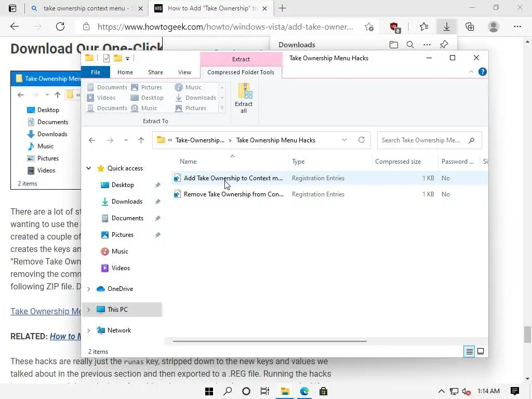Expand Extract To destinations gallery
532x399 pixels.
[222, 108]
